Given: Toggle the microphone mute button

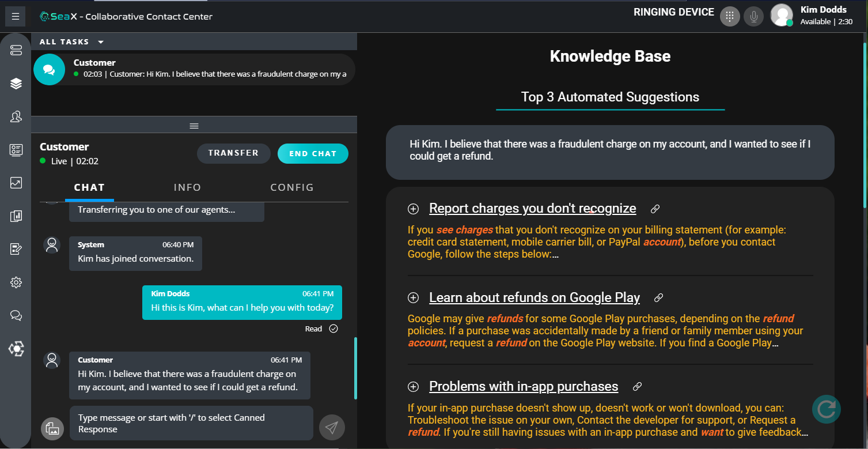Looking at the screenshot, I should 753,16.
